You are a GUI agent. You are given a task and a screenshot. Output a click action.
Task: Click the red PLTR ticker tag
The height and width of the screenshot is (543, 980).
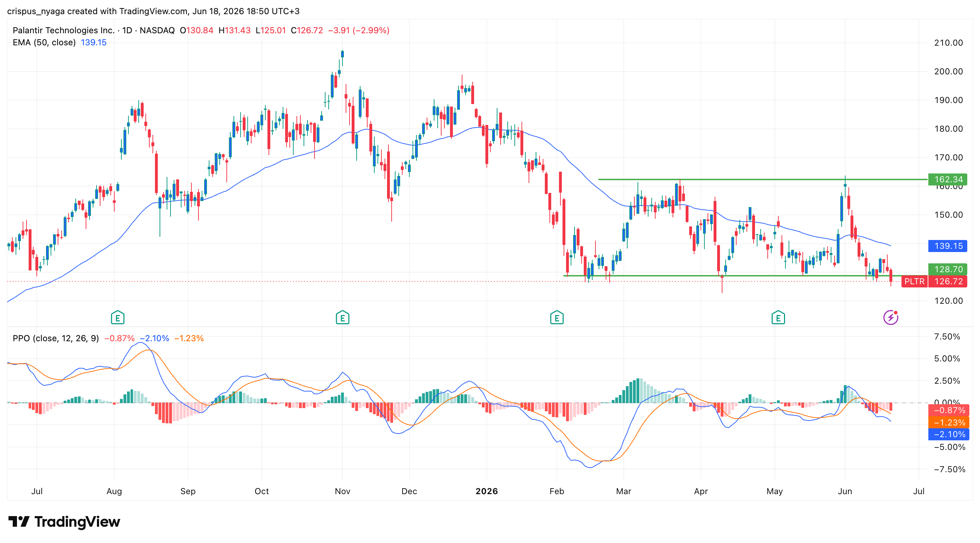click(914, 281)
